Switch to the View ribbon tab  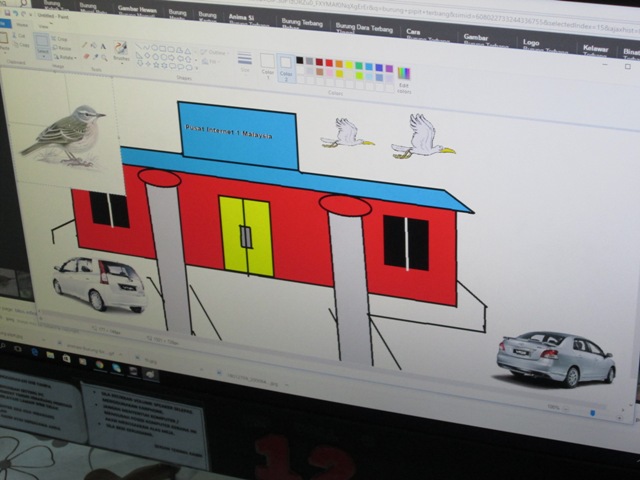[43, 27]
